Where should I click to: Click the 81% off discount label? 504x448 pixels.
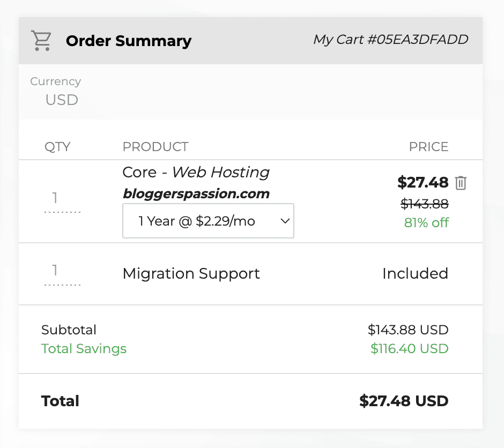click(427, 222)
